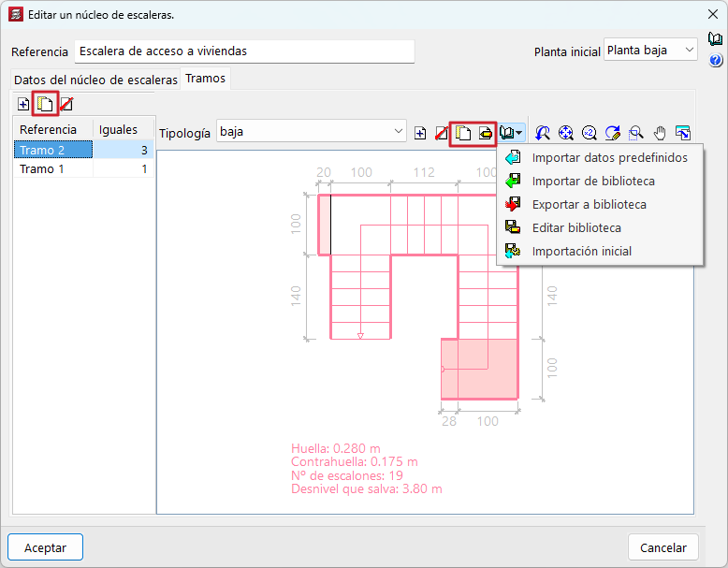Zoom to full extents of drawing
Image resolution: width=728 pixels, height=568 pixels.
565,133
